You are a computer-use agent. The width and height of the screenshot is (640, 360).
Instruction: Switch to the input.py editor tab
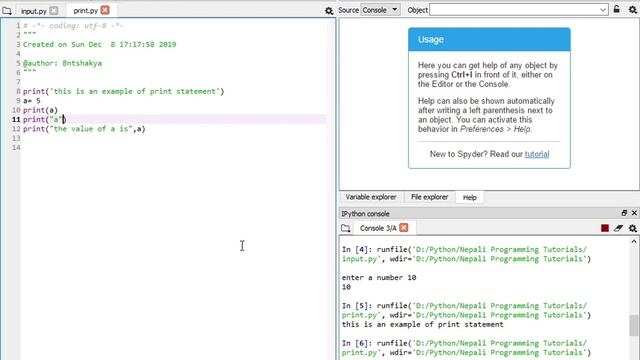pyautogui.click(x=34, y=11)
